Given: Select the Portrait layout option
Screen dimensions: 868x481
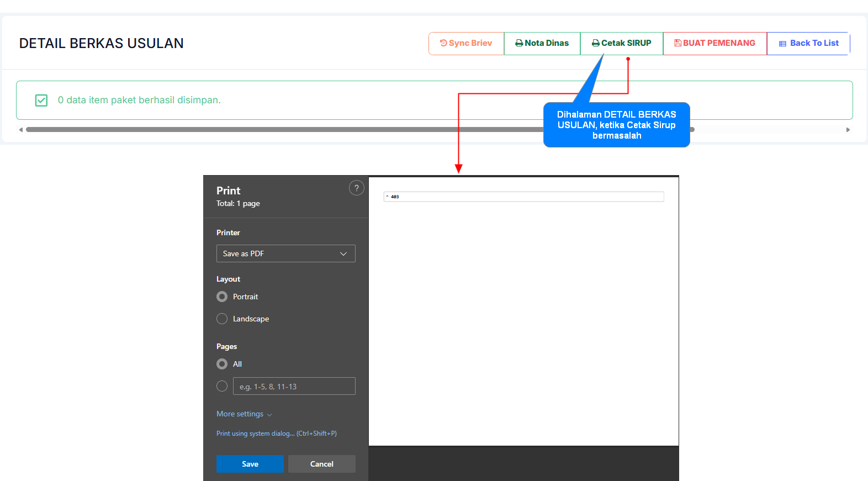Looking at the screenshot, I should point(222,297).
